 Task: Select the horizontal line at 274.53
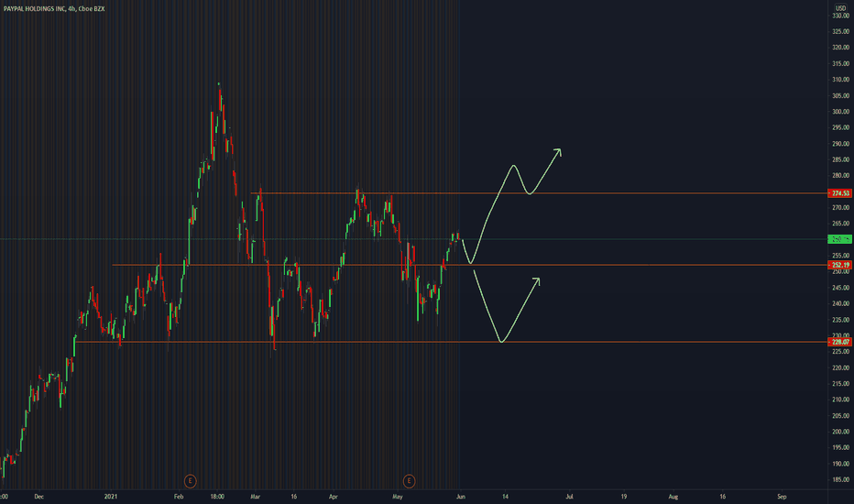539,193
